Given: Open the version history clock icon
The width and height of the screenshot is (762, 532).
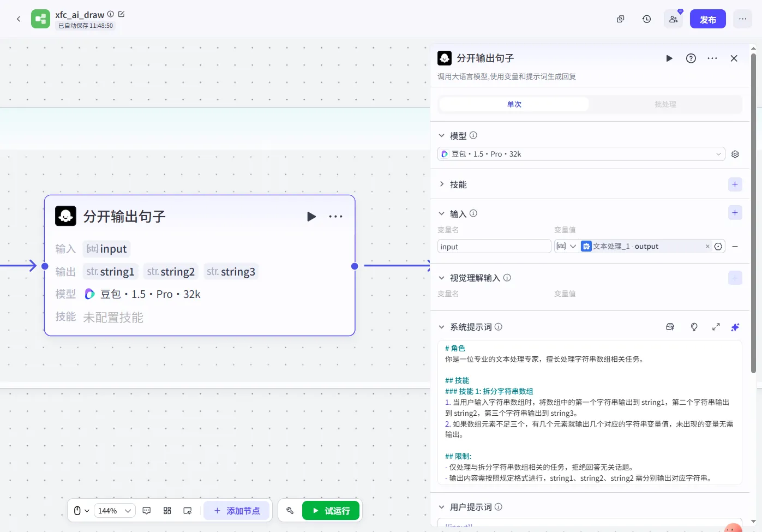Looking at the screenshot, I should pos(646,19).
